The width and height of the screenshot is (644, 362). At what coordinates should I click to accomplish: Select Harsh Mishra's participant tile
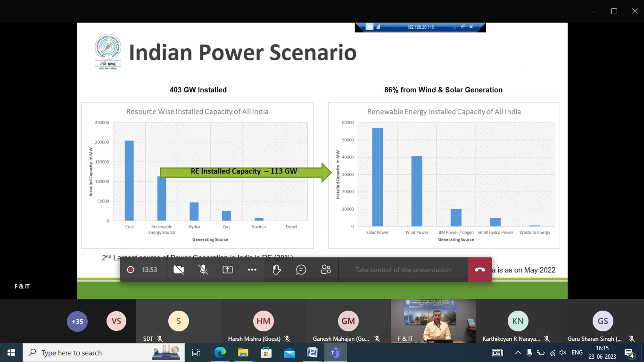[263, 321]
